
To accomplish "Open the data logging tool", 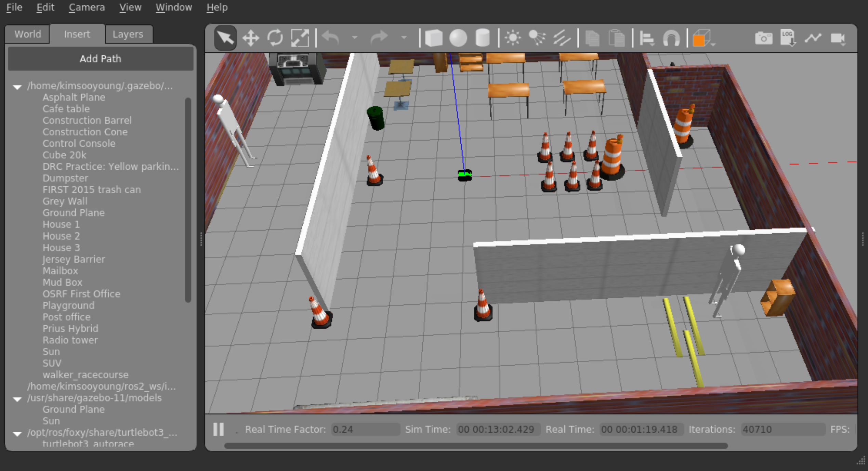I will click(x=788, y=38).
